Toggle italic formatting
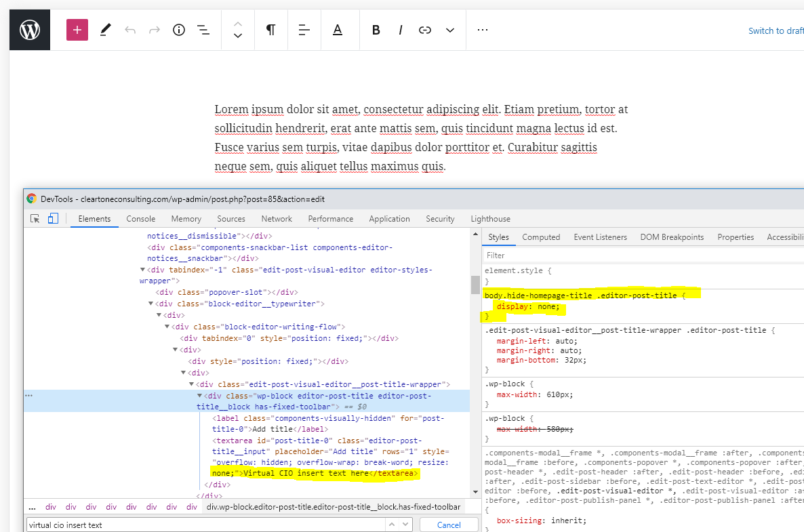804x532 pixels. tap(401, 30)
